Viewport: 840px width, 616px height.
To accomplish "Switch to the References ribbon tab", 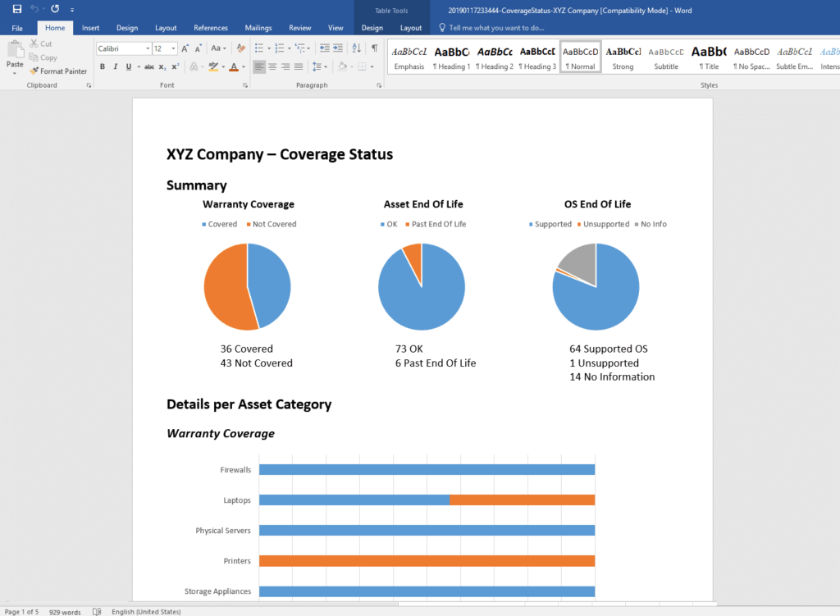I will click(x=211, y=27).
